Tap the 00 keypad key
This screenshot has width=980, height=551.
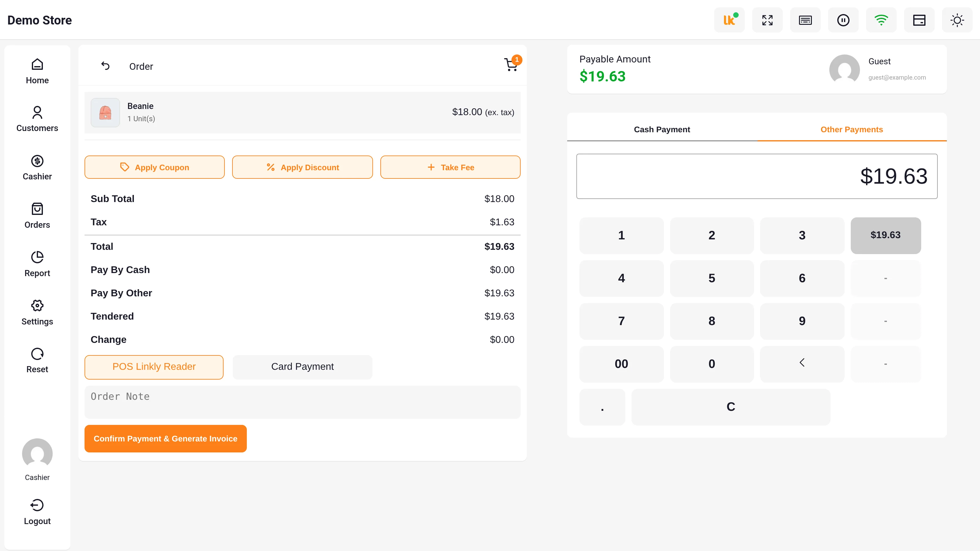tap(621, 364)
